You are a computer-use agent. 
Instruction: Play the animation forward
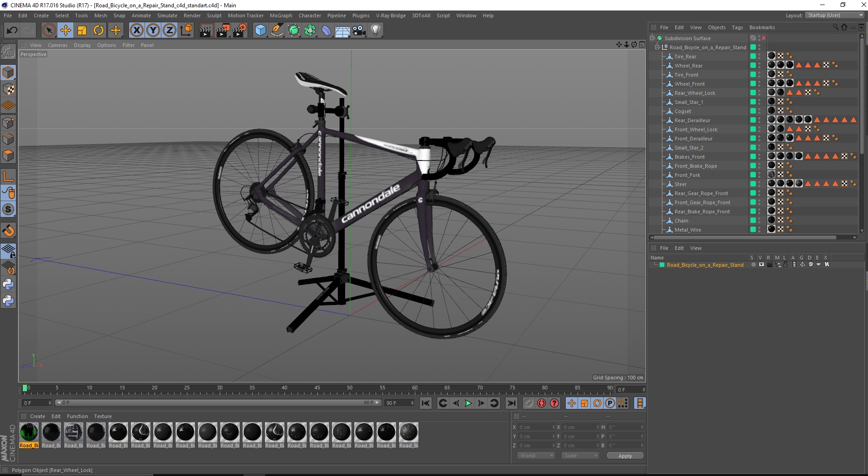click(468, 403)
